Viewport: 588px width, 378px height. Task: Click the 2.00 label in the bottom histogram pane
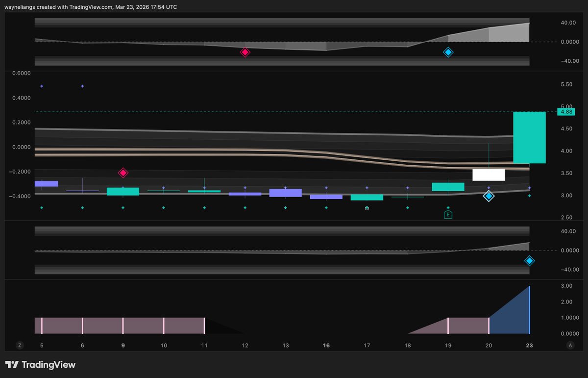tap(566, 302)
